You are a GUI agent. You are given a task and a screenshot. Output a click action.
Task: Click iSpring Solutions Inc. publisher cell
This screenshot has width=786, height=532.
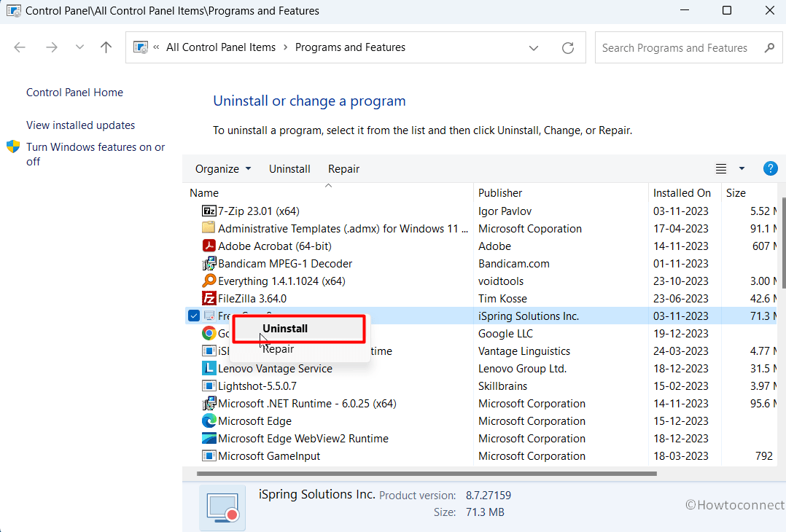pyautogui.click(x=529, y=316)
